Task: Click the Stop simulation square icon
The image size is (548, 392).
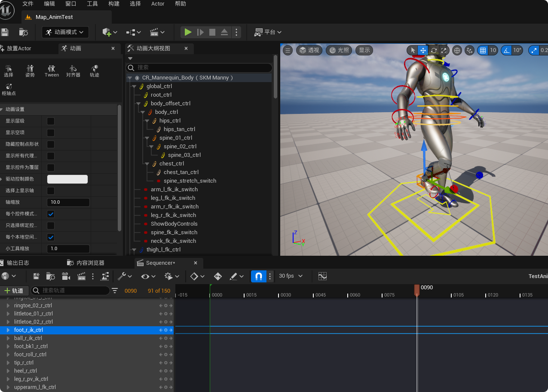Action: click(x=212, y=32)
